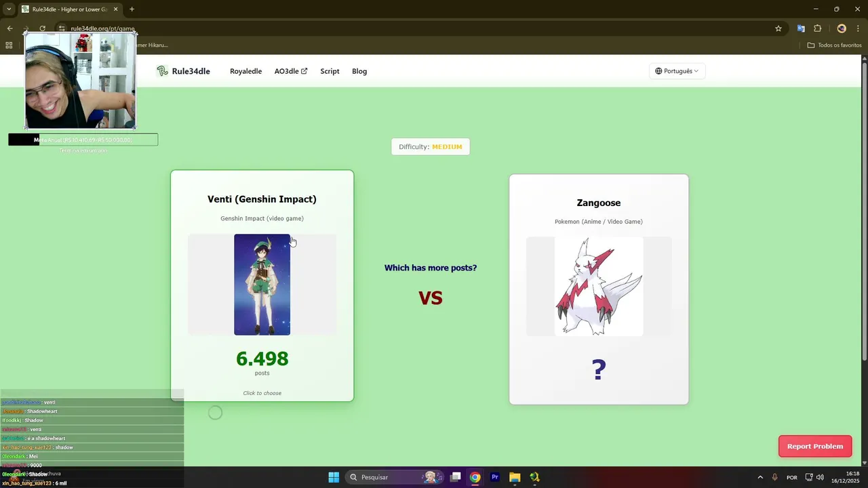Click the Difficulty MEDIUM badge
The height and width of the screenshot is (488, 868).
click(431, 146)
